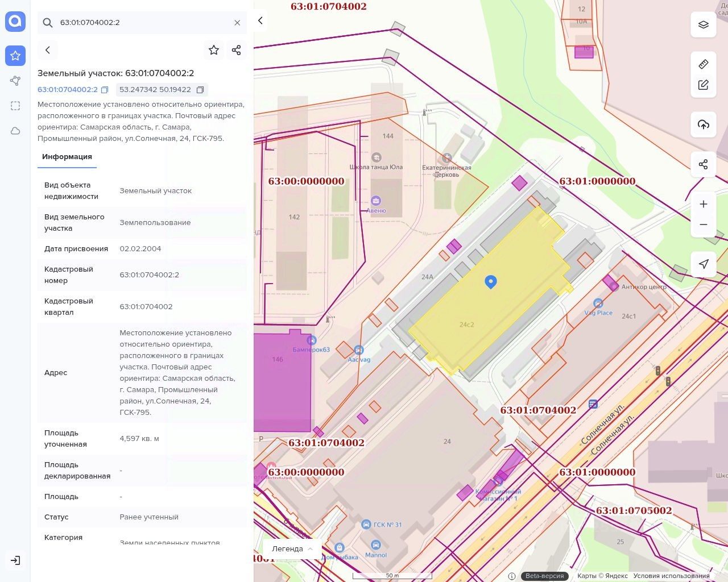Viewport: 728px width, 582px height.
Task: Click the Школа танца Юла map marker
Action: (x=376, y=157)
